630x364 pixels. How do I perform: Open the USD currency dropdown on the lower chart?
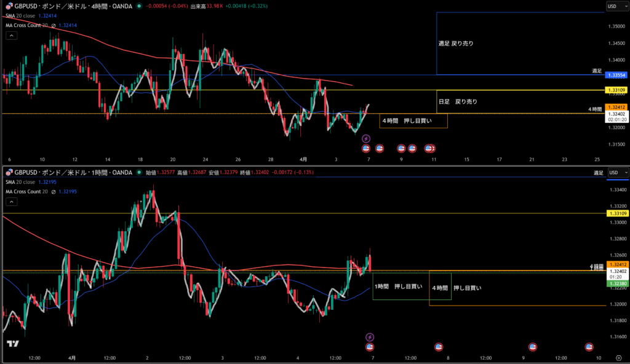pos(618,172)
